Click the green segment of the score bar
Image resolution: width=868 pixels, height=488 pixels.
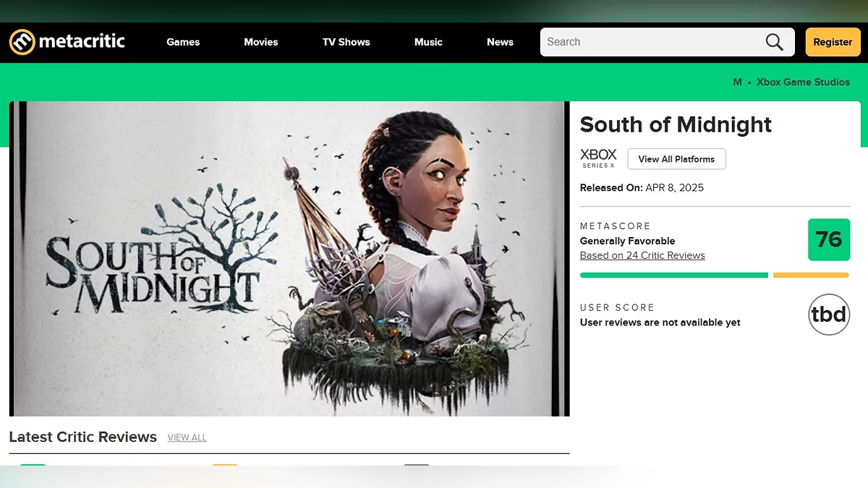(674, 275)
